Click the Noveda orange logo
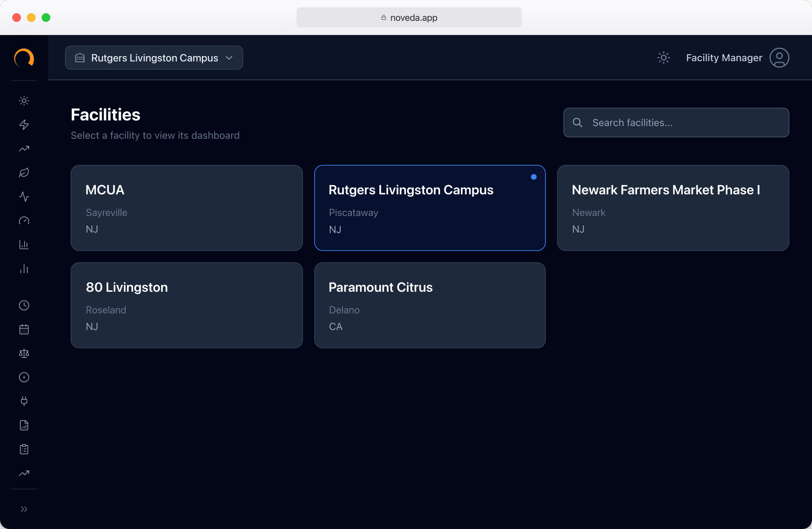812x529 pixels. point(24,58)
